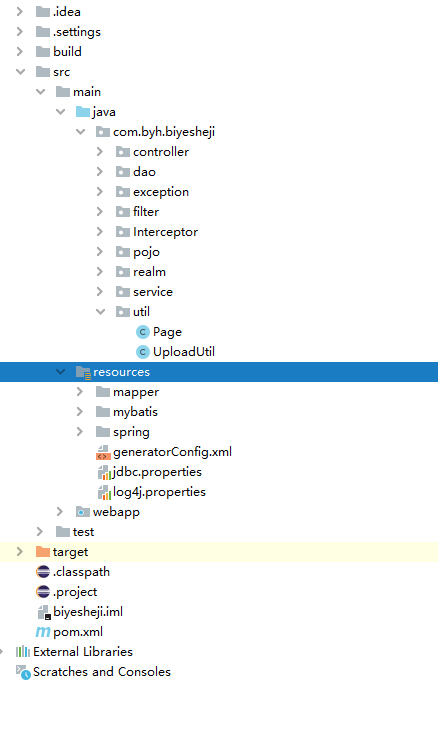Click the Page class icon
This screenshot has width=438, height=733.
(143, 332)
